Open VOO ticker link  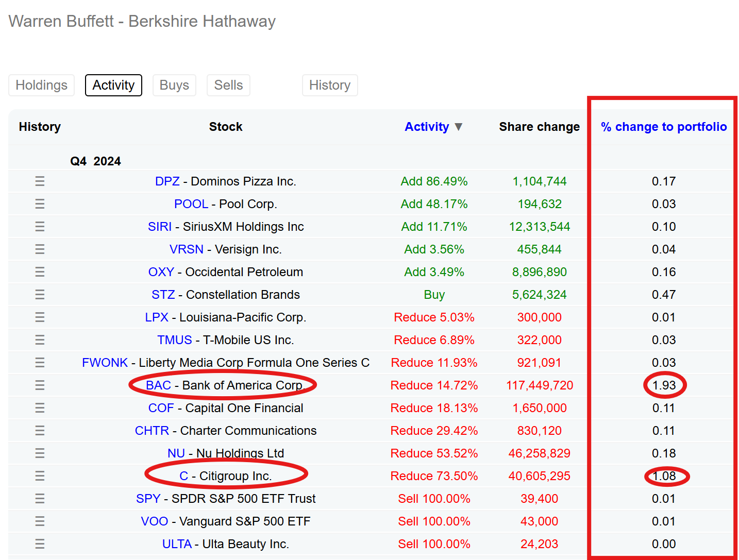pyautogui.click(x=155, y=521)
